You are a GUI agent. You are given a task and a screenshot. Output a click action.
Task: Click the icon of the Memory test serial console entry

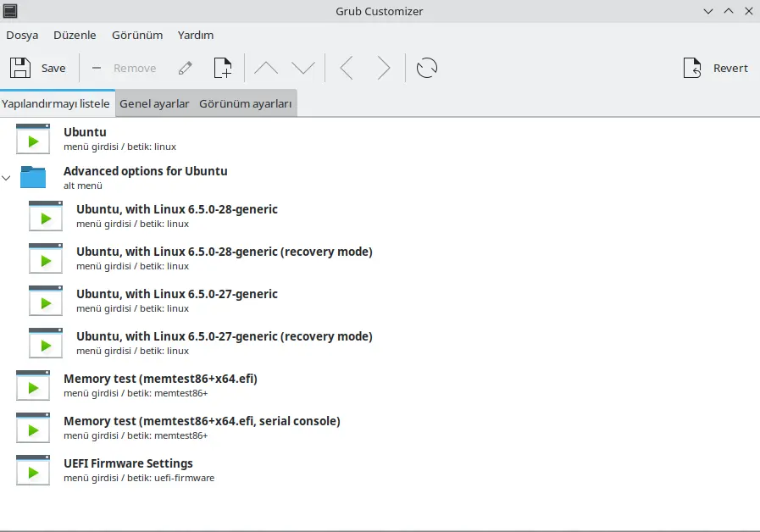pos(33,428)
